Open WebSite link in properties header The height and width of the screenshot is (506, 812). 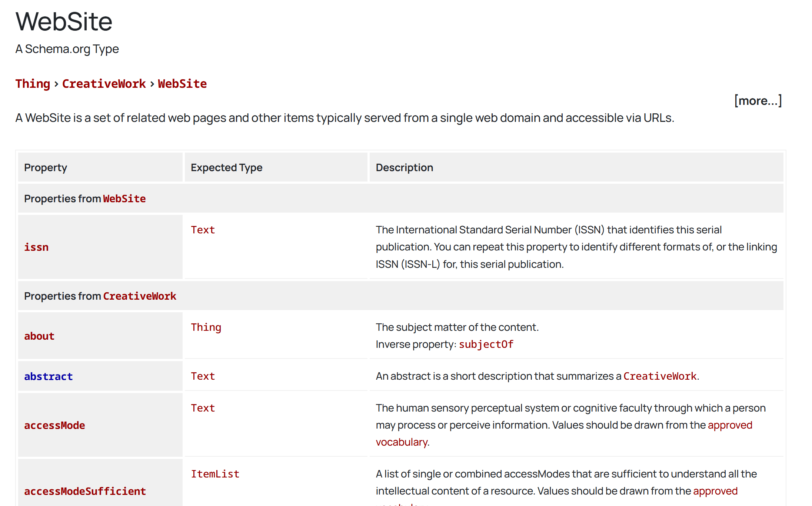point(124,199)
